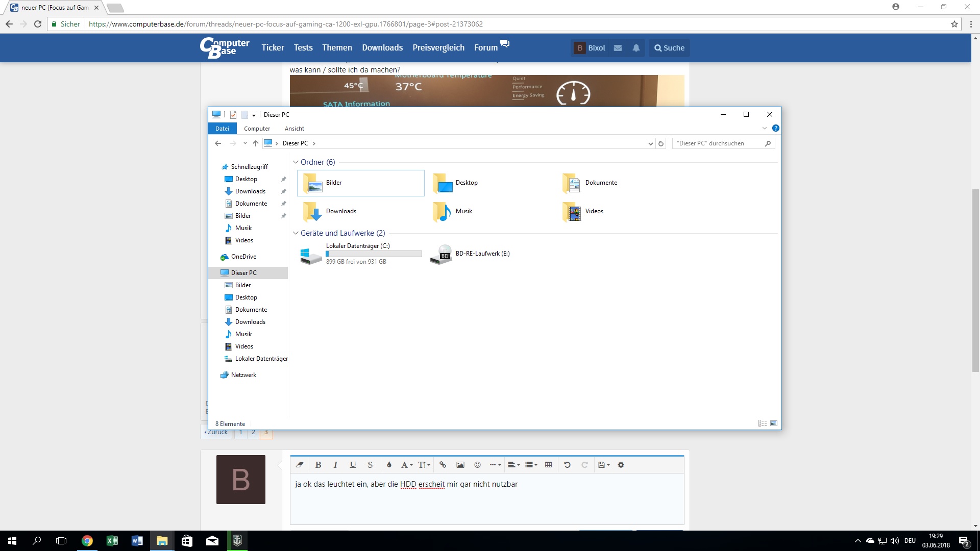
Task: Toggle bold formatting in the reply editor
Action: [x=318, y=465]
